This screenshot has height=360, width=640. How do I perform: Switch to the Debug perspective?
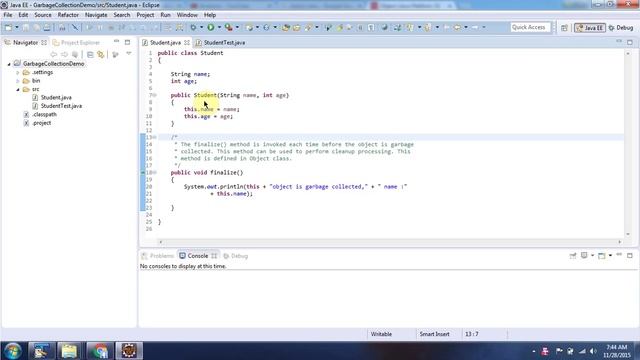click(x=621, y=28)
